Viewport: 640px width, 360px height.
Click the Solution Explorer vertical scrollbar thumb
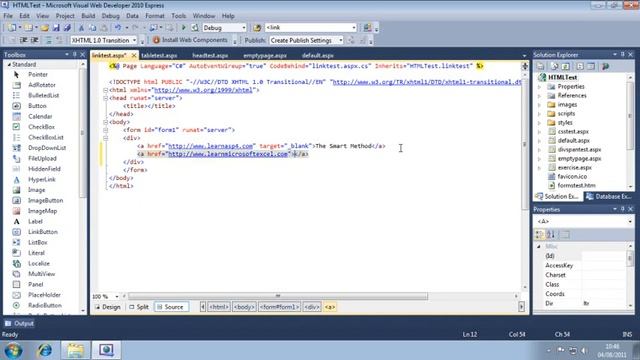(630, 116)
